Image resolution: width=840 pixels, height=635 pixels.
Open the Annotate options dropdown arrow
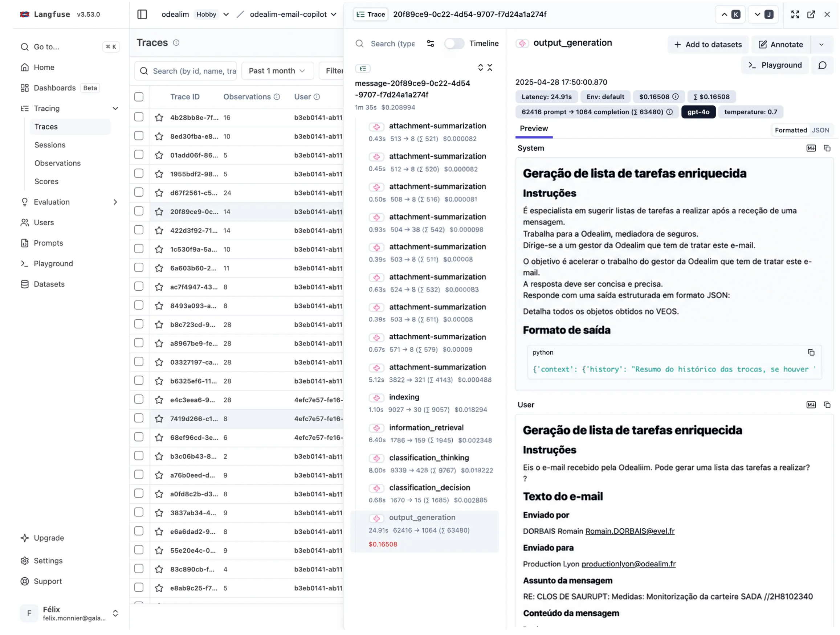pos(821,44)
